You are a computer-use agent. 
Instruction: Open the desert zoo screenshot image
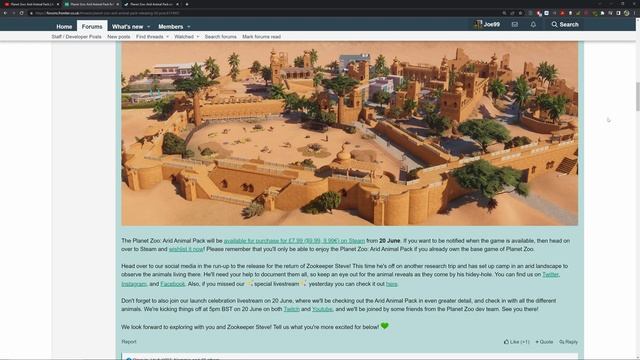[349, 133]
